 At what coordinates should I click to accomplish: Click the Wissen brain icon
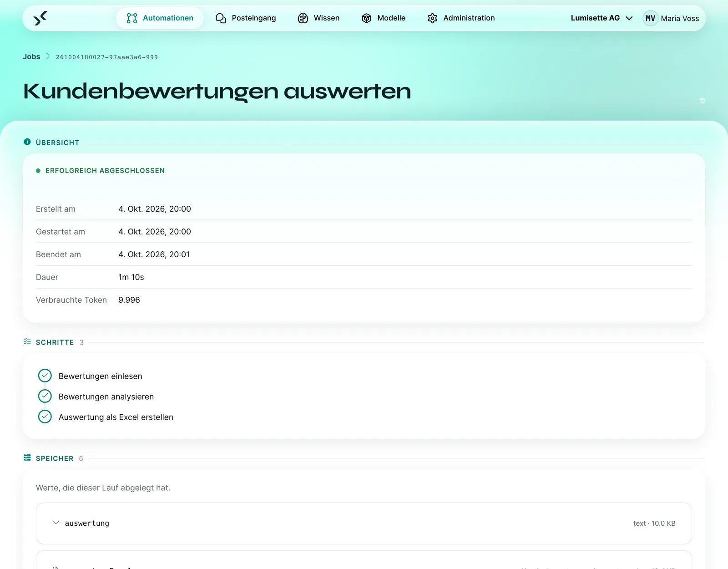point(303,18)
